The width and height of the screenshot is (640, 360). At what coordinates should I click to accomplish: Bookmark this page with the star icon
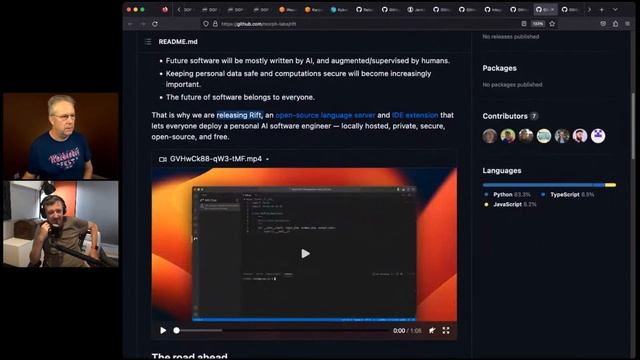click(552, 24)
